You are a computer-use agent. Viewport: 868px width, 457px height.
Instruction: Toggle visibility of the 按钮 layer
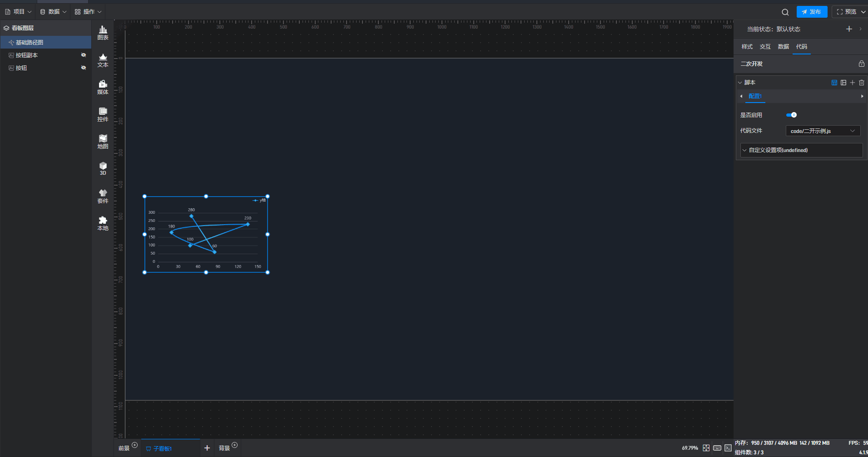[x=84, y=68]
